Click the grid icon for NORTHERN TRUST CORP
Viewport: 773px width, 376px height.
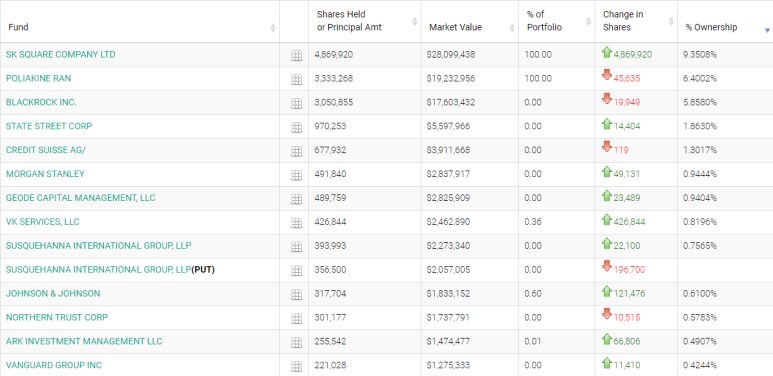point(296,318)
